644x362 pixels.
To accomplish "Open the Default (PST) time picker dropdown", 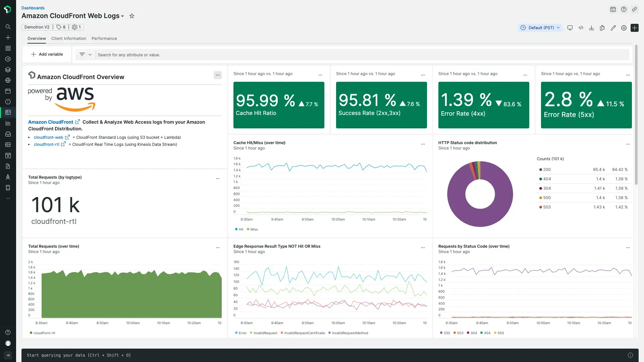I will pos(540,28).
